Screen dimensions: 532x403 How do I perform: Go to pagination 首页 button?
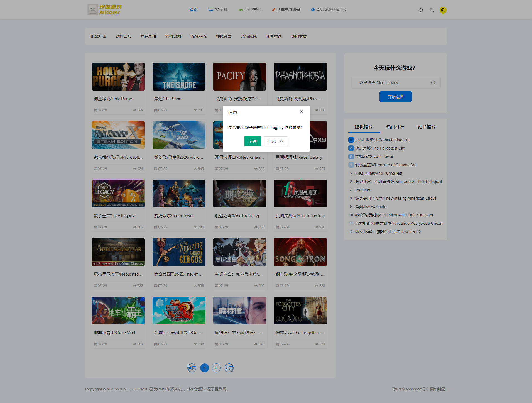[x=192, y=368]
